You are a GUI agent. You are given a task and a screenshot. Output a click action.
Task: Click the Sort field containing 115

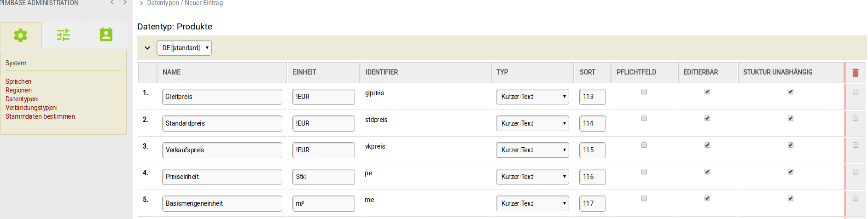pos(592,150)
